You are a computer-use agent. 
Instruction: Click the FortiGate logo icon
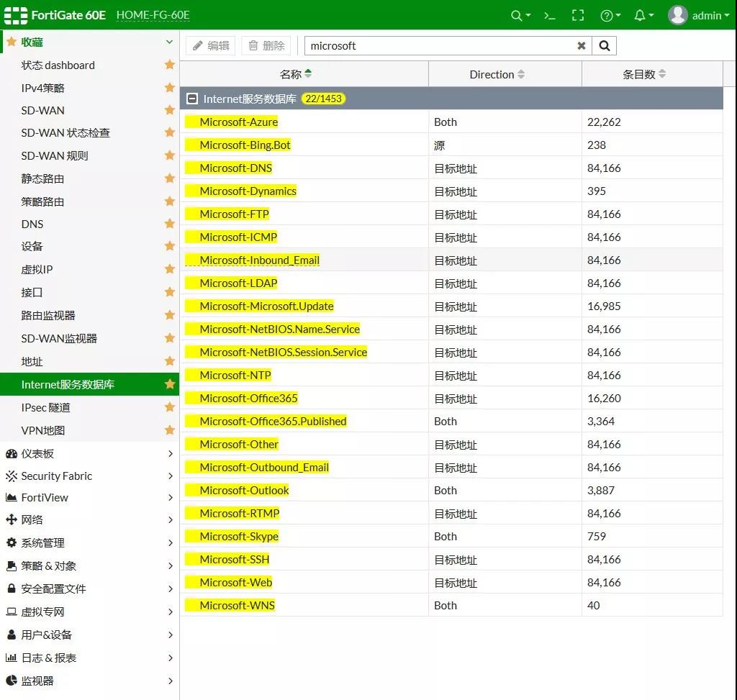click(16, 15)
